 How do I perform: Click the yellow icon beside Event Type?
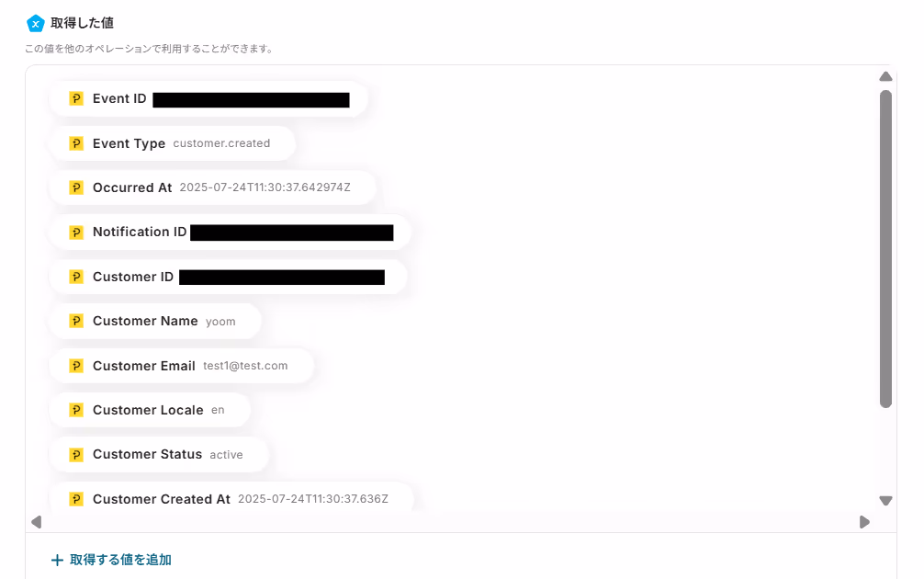[x=76, y=143]
